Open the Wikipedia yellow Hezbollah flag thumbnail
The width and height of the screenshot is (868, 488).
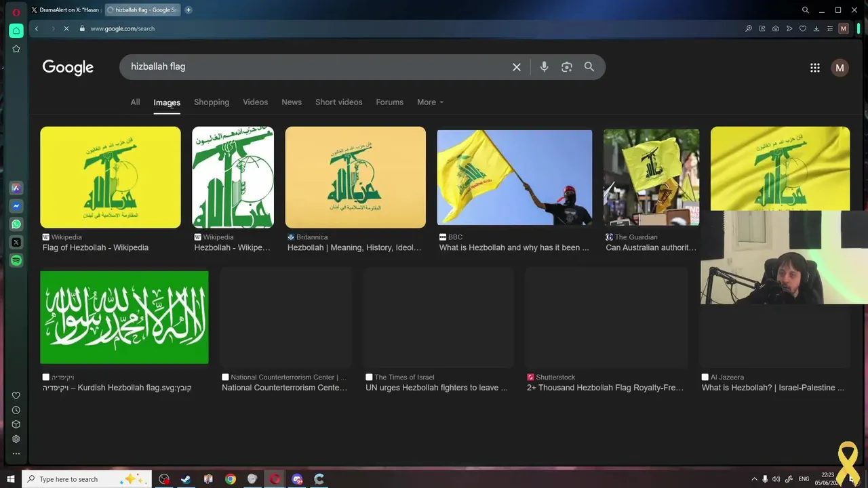coord(111,178)
